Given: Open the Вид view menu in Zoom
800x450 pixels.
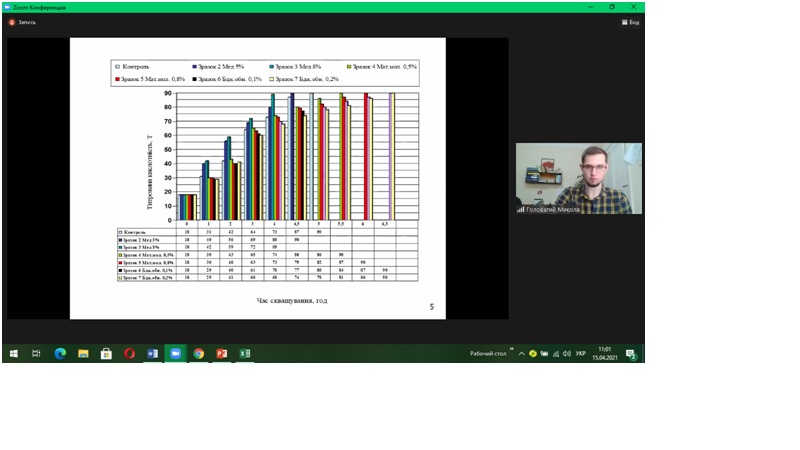Looking at the screenshot, I should point(631,22).
